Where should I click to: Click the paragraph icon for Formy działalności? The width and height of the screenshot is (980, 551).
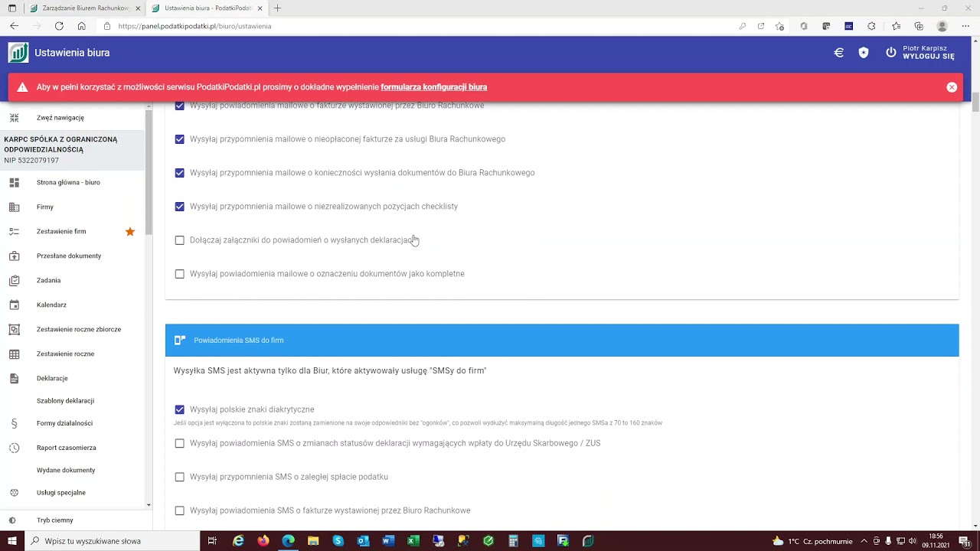14,423
